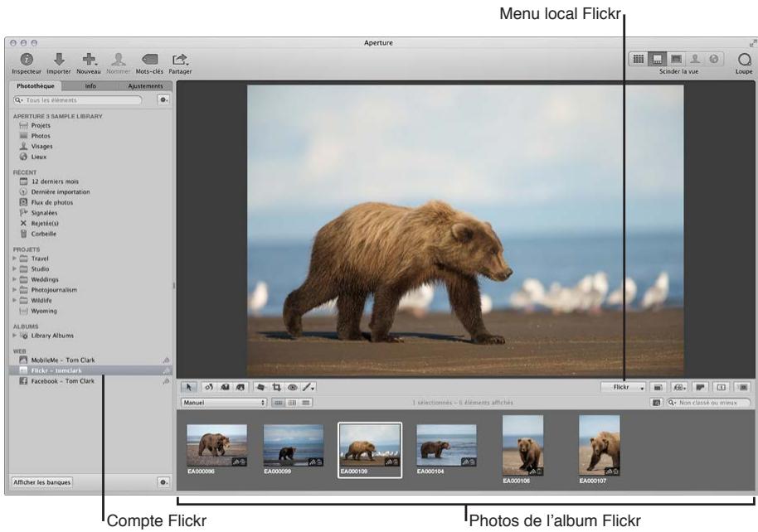Switch browser to filmstrip view
The height and width of the screenshot is (532, 758).
279,403
